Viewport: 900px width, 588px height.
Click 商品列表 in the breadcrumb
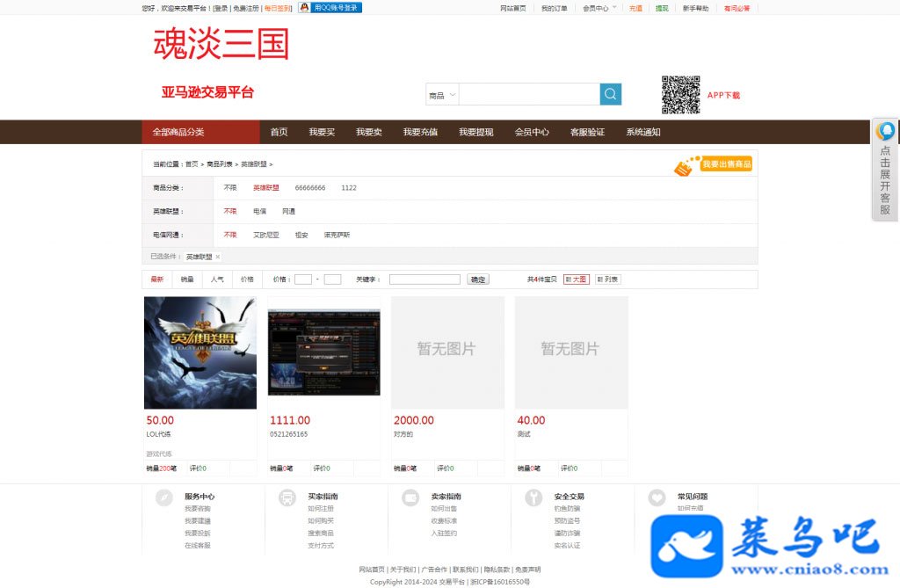tap(219, 164)
